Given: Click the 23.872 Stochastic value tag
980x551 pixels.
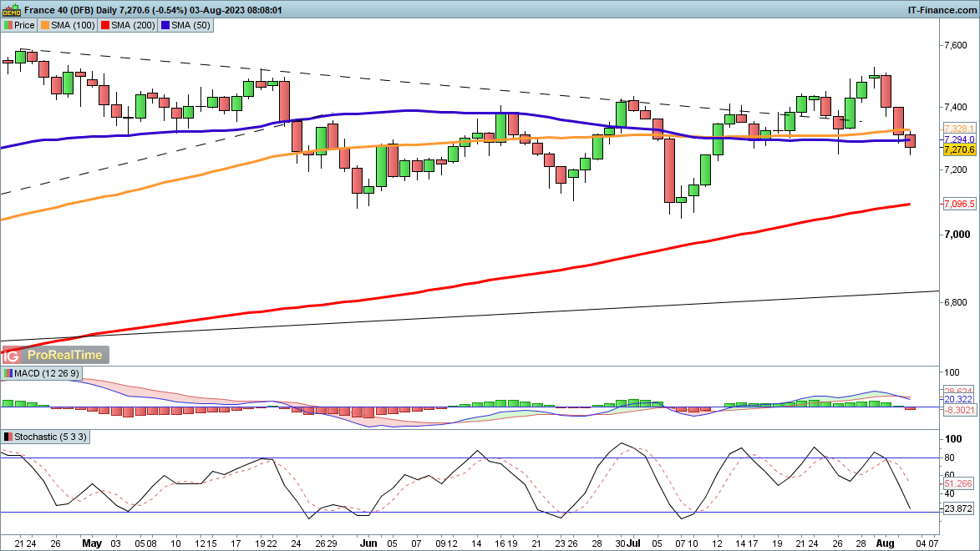Looking at the screenshot, I should point(959,508).
